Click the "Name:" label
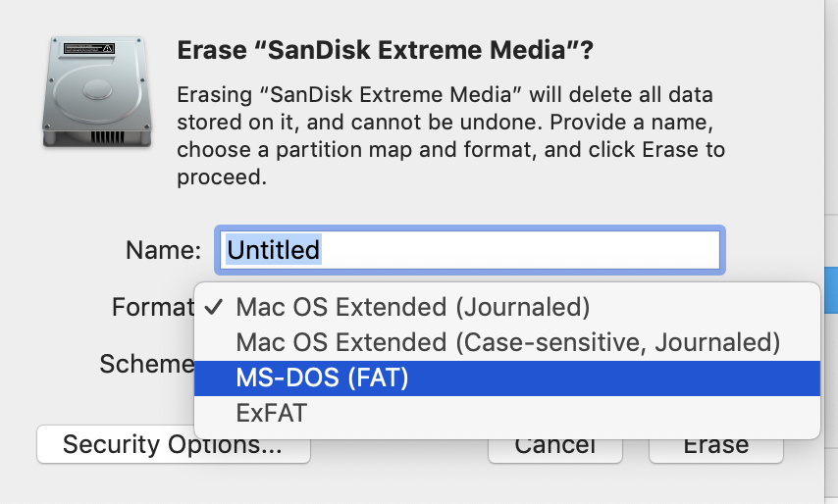 [x=164, y=250]
